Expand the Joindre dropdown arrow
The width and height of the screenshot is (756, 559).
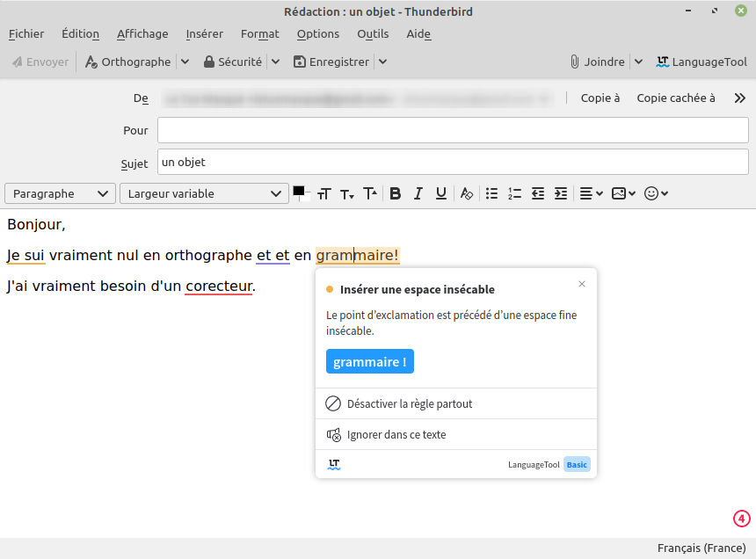(638, 62)
